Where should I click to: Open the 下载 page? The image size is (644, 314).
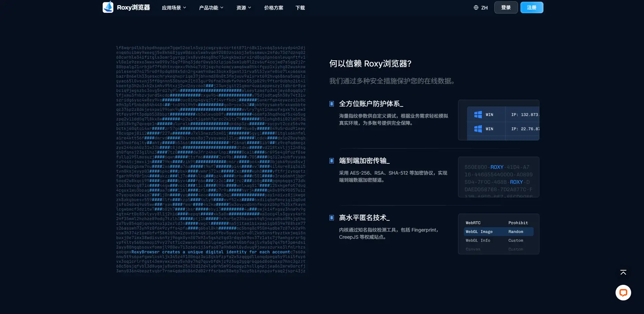coord(300,7)
